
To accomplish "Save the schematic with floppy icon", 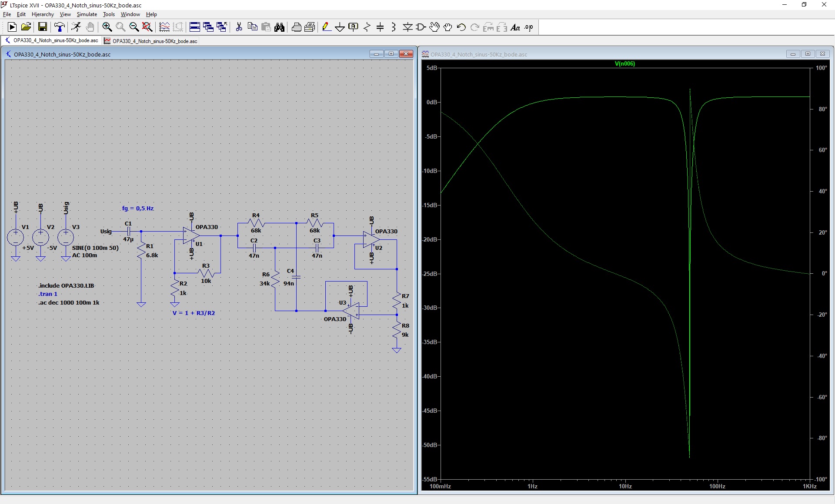I will click(43, 27).
